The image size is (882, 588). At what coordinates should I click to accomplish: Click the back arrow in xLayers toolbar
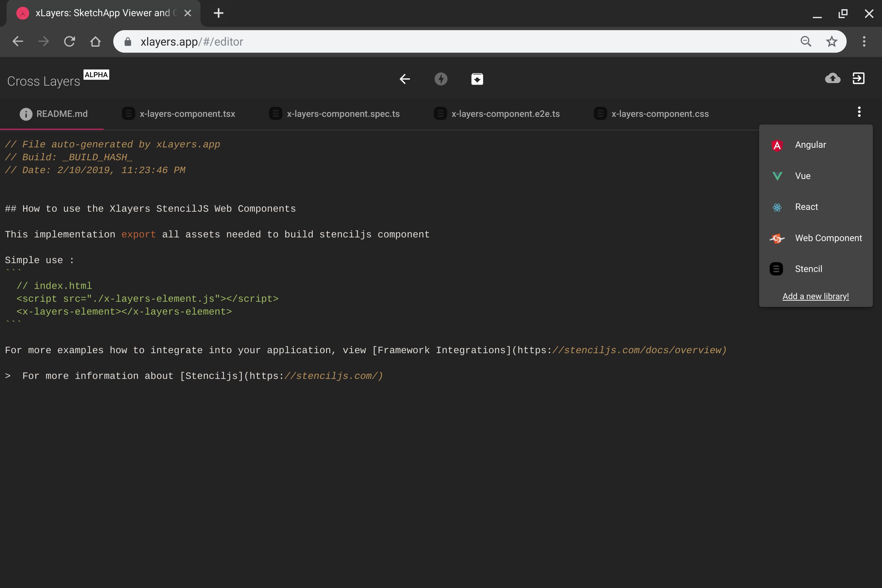405,79
